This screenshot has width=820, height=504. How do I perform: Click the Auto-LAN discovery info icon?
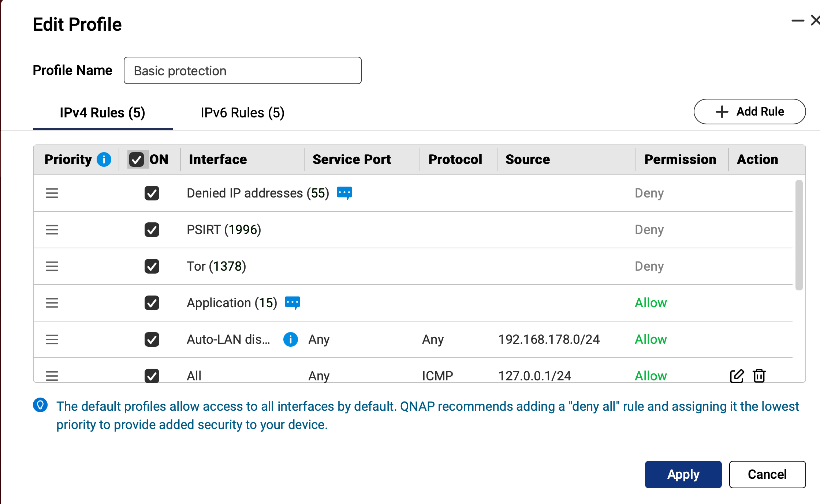click(290, 339)
